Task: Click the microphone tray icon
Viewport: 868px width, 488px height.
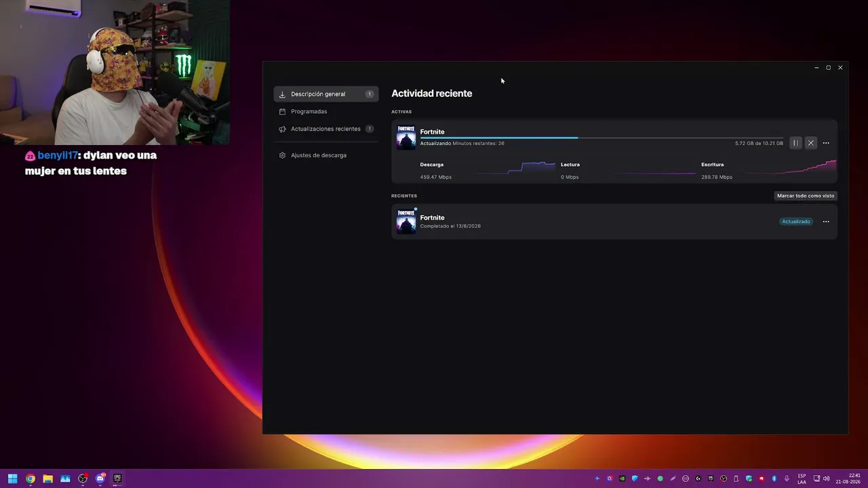Action: 787,479
